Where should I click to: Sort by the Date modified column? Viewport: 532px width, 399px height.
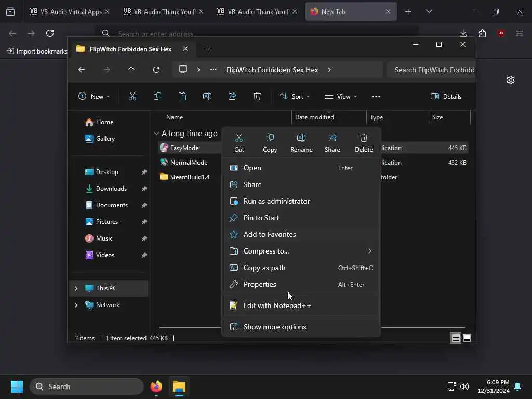(314, 117)
